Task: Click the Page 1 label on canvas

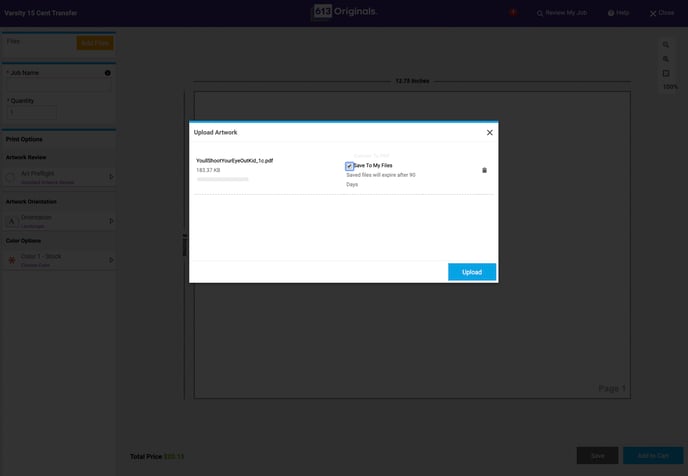Action: coord(612,389)
